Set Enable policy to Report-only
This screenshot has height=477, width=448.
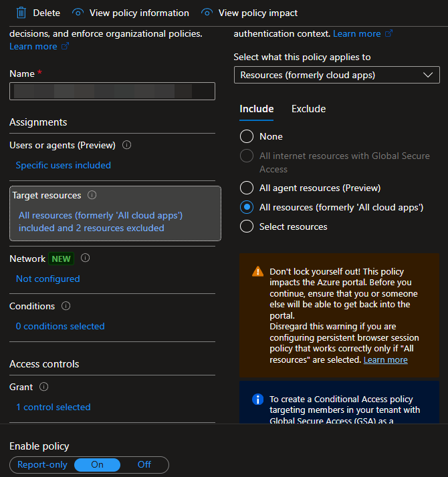(42, 464)
